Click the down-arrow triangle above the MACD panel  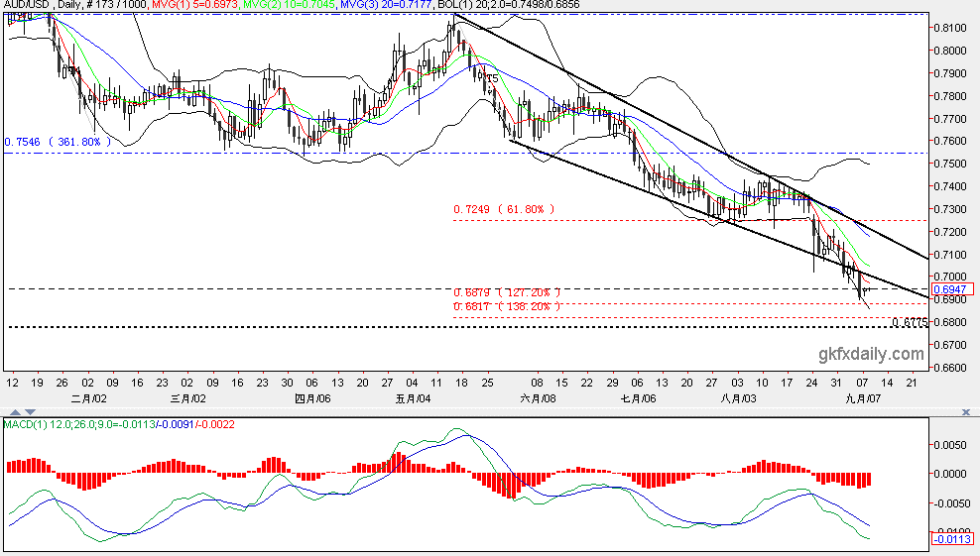pos(30,412)
